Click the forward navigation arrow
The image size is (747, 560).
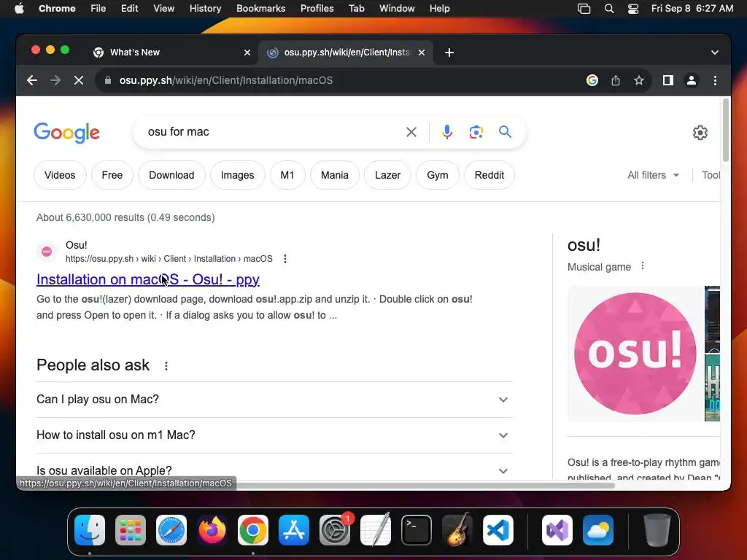[x=55, y=80]
